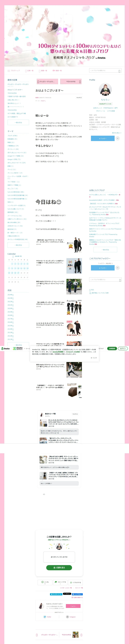Open the 記事一覧 navigation item

(x=29, y=71)
